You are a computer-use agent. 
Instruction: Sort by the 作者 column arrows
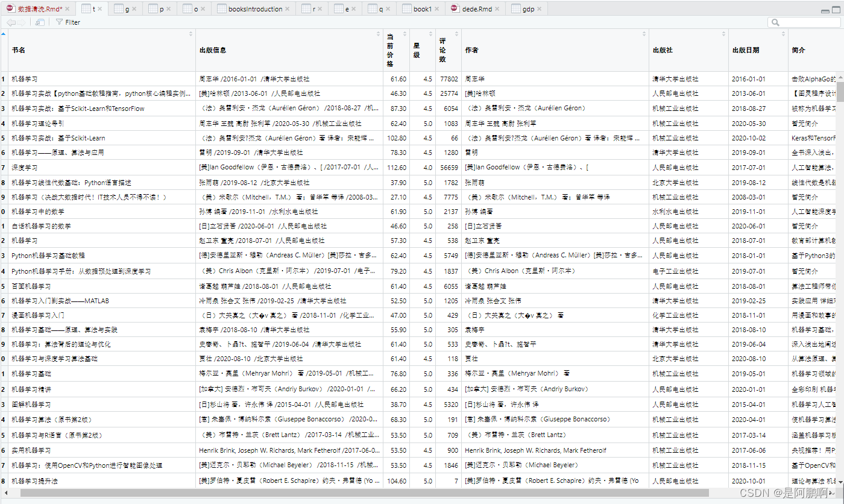[644, 34]
